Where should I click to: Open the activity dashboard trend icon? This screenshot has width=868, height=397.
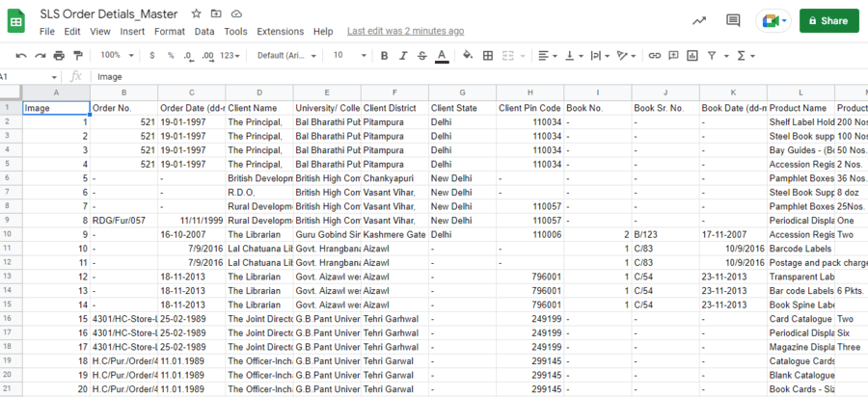coord(699,21)
